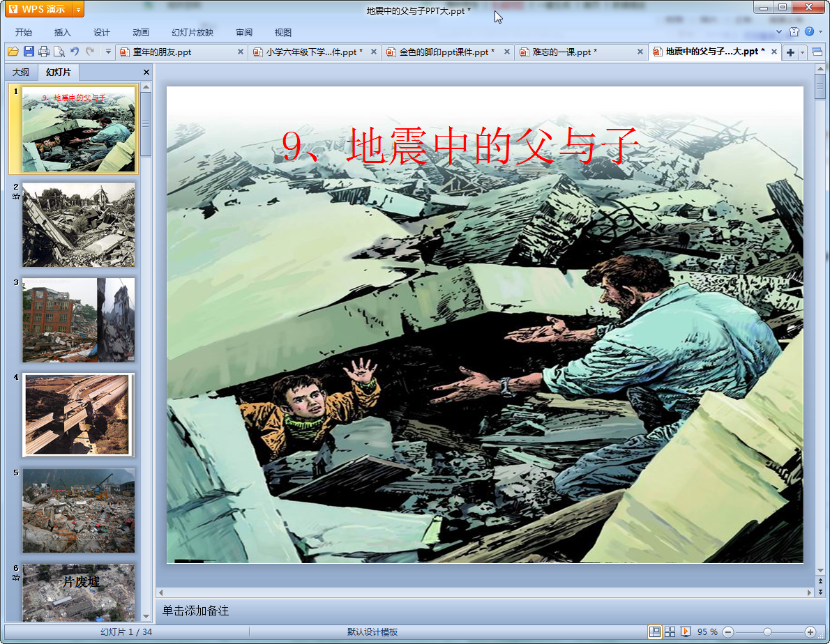Screen dimensions: 830x644
Task: Click 单击添加备注 to add notes
Action: tap(195, 611)
